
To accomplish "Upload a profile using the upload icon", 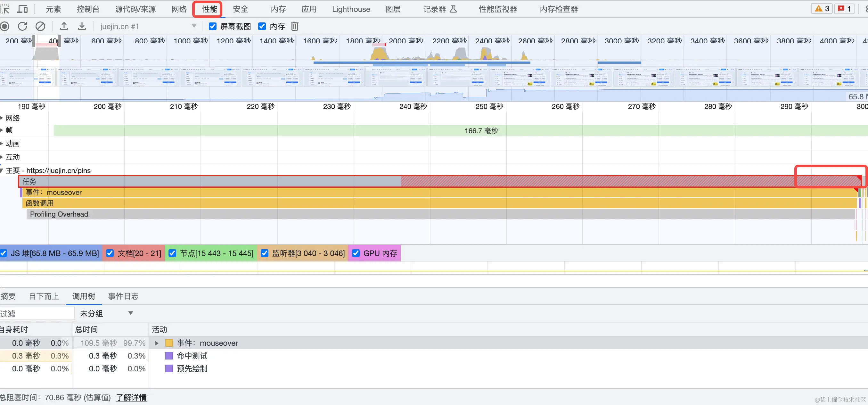I will (x=64, y=26).
